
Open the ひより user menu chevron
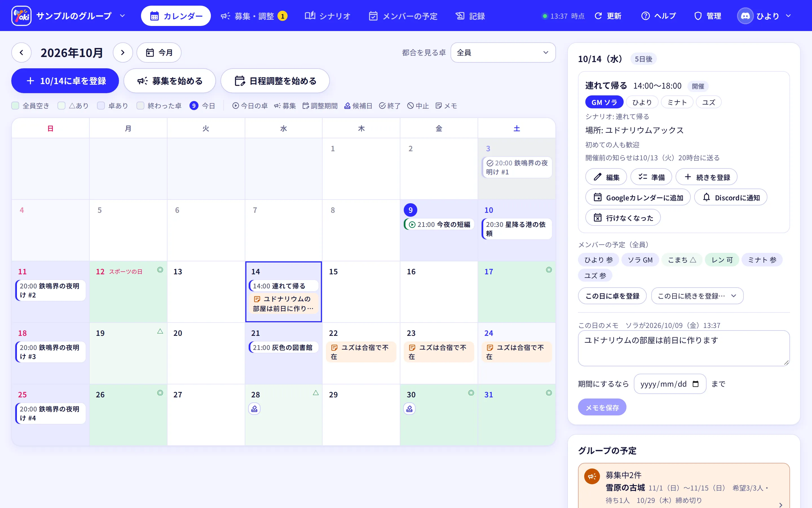pos(789,16)
